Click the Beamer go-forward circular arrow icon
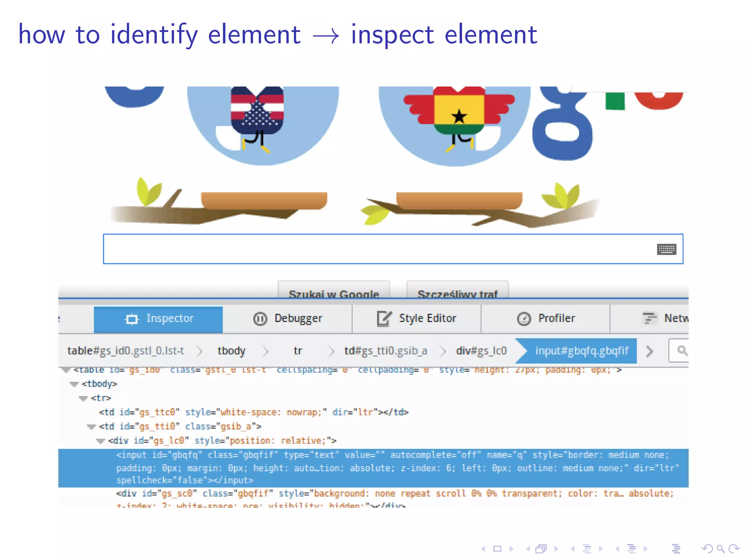 pos(734,549)
